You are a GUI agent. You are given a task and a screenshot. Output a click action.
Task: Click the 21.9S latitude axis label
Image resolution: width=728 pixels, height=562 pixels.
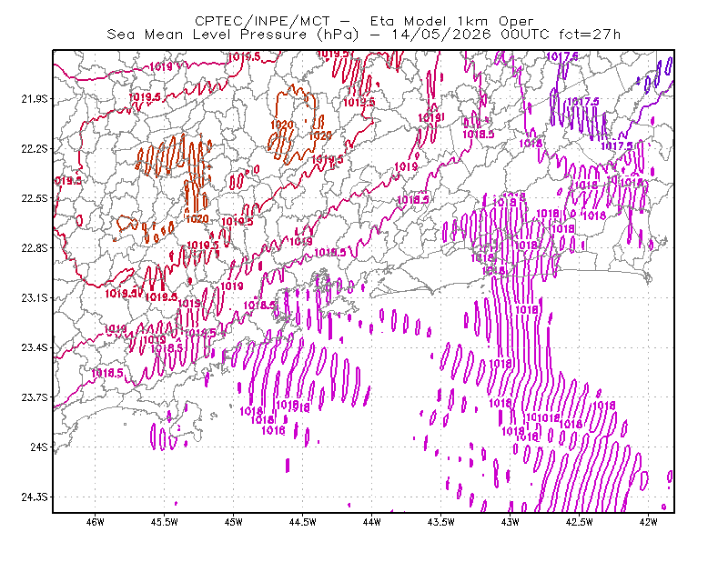click(x=35, y=99)
